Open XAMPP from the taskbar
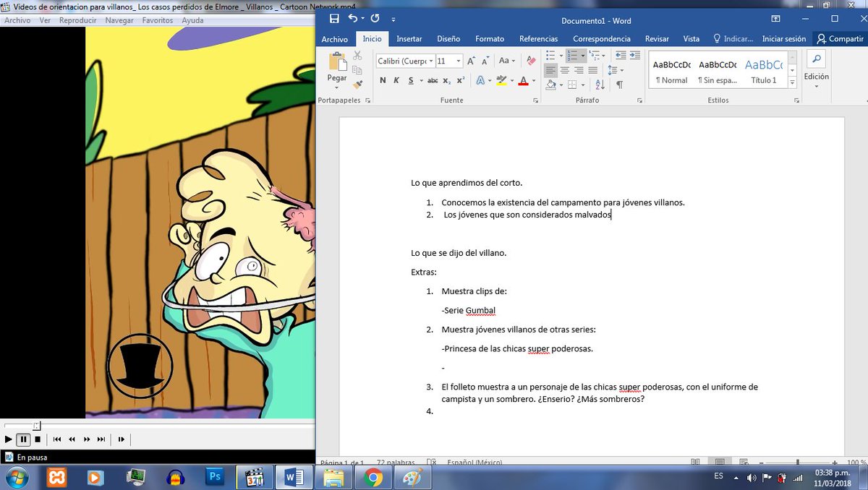The width and height of the screenshot is (868, 490). pyautogui.click(x=56, y=477)
